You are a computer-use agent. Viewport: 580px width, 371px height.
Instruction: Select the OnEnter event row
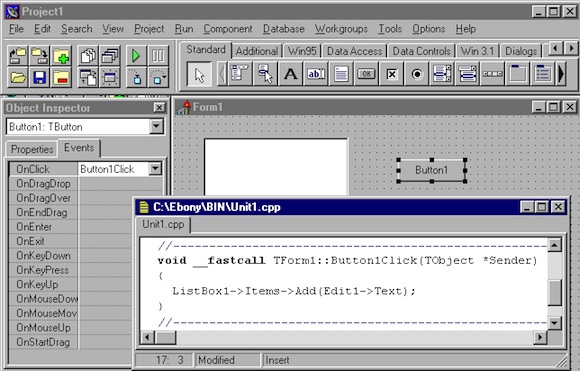click(x=70, y=227)
